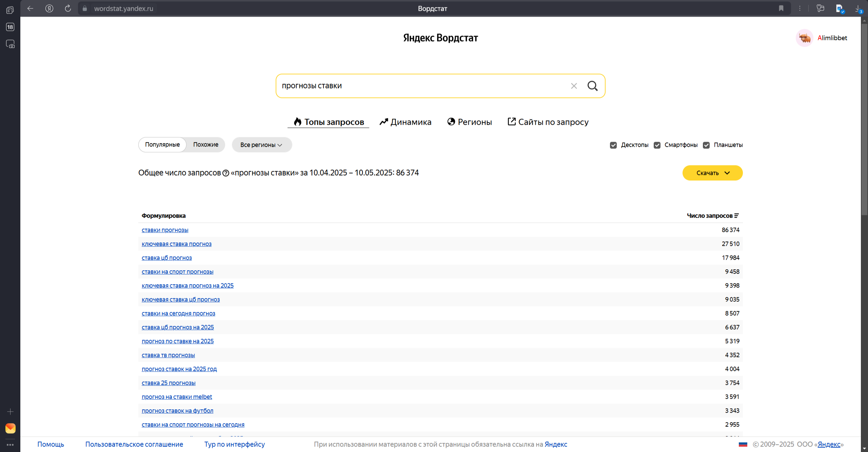Open the Помощь footer link
Viewport: 868px width, 452px height.
coord(51,444)
